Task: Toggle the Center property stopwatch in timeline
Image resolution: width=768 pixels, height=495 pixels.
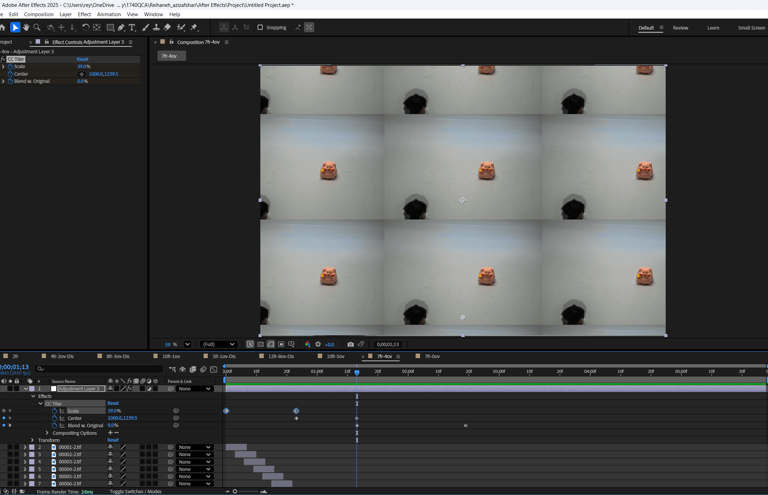Action: point(55,418)
